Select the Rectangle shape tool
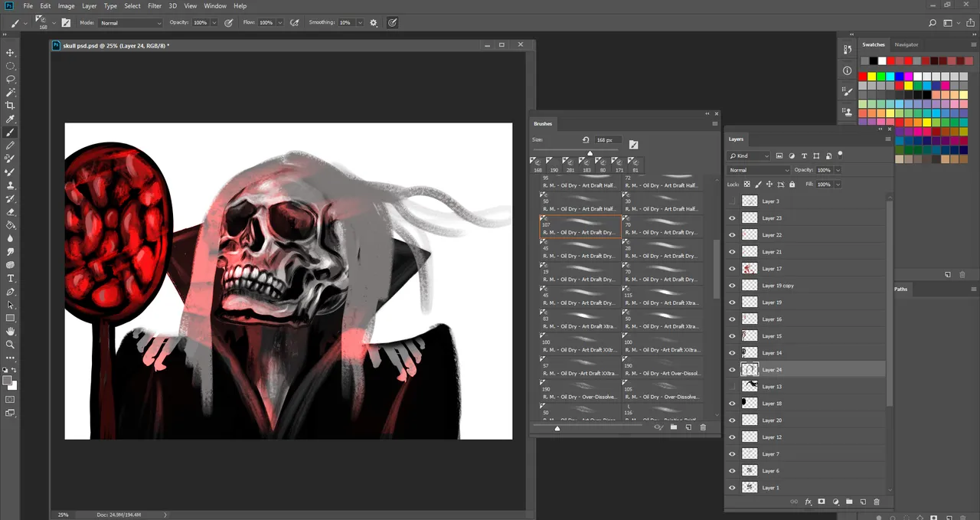 click(x=11, y=318)
